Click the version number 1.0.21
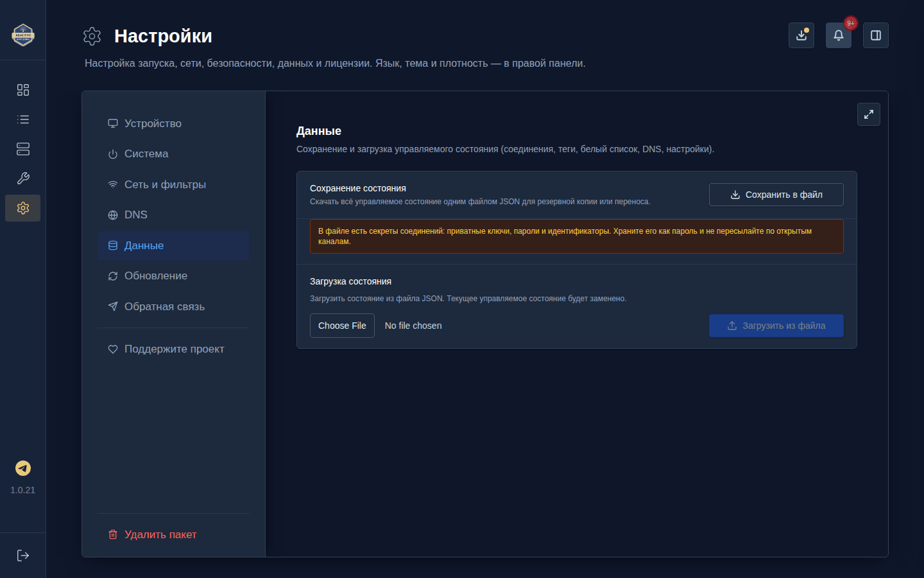This screenshot has height=578, width=924. [x=23, y=490]
